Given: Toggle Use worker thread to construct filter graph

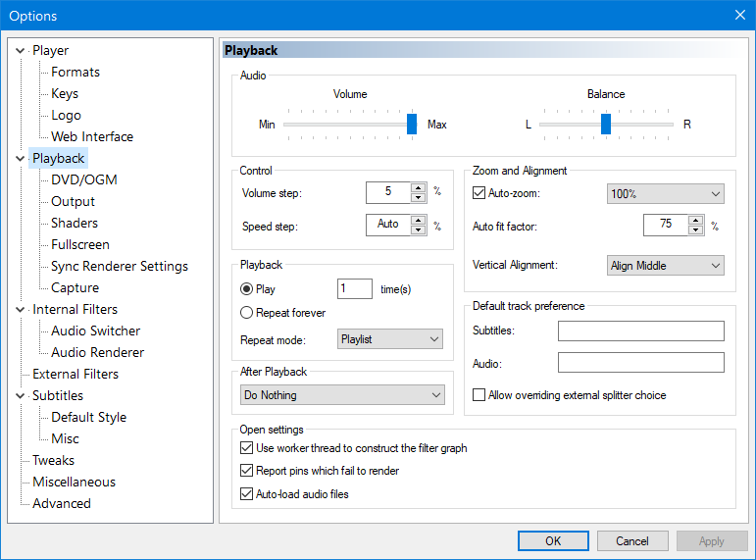Looking at the screenshot, I should (x=246, y=448).
